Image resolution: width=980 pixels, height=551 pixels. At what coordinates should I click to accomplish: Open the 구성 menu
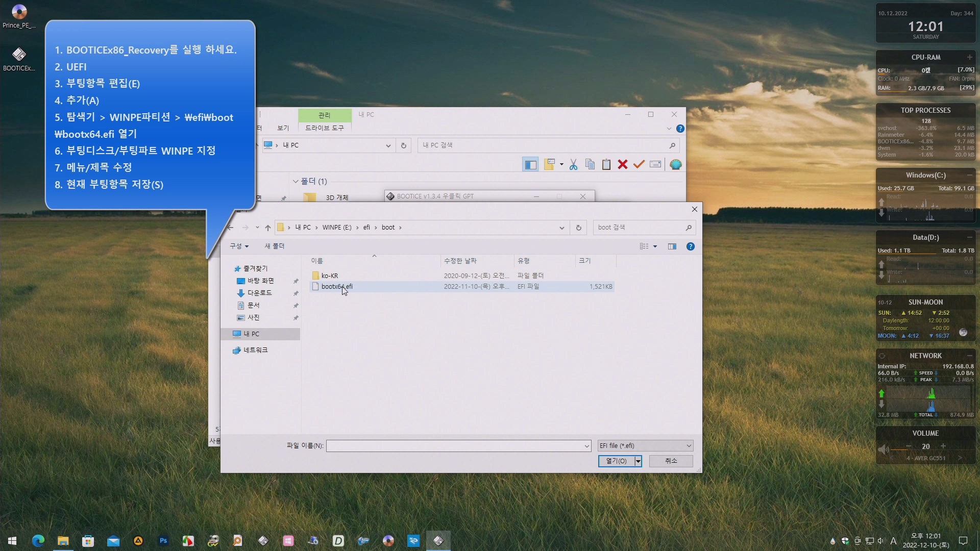coord(239,246)
